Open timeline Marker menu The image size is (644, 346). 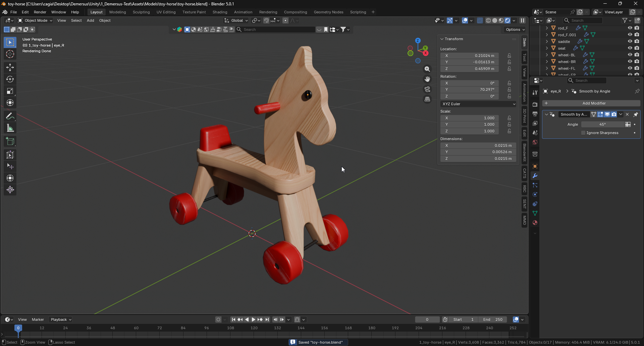tap(38, 320)
